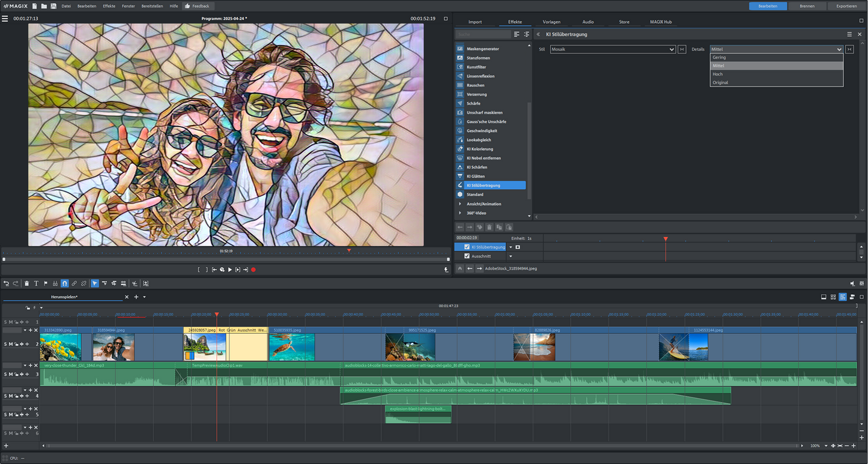The image size is (868, 464).
Task: Open the Bearbeiten menu
Action: click(x=86, y=6)
